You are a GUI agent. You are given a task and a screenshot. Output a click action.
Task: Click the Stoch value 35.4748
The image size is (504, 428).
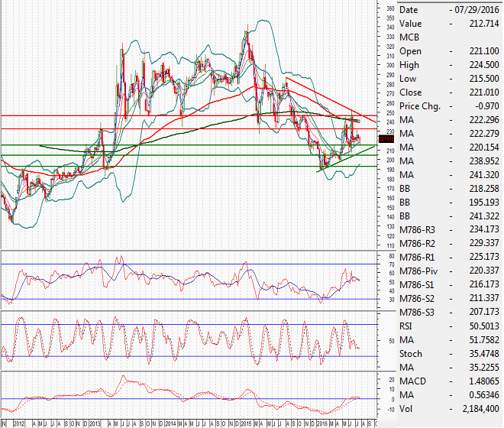click(483, 354)
